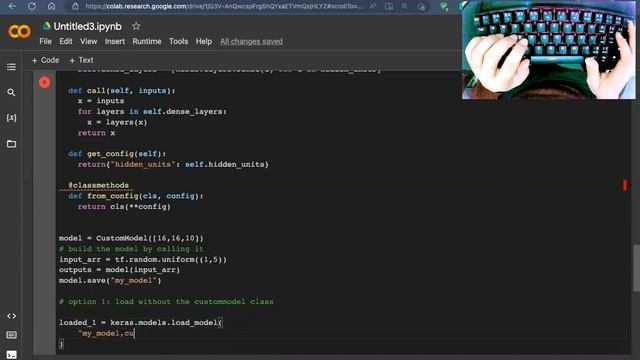View site info via the lock icon
Viewport: 640px width, 360px height.
(x=76, y=6)
